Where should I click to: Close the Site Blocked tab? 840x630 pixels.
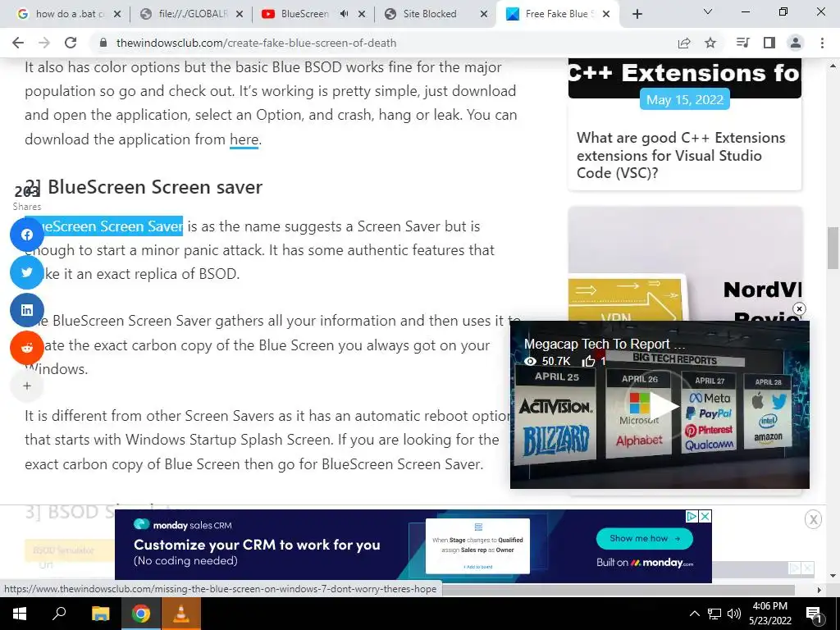[x=484, y=14]
